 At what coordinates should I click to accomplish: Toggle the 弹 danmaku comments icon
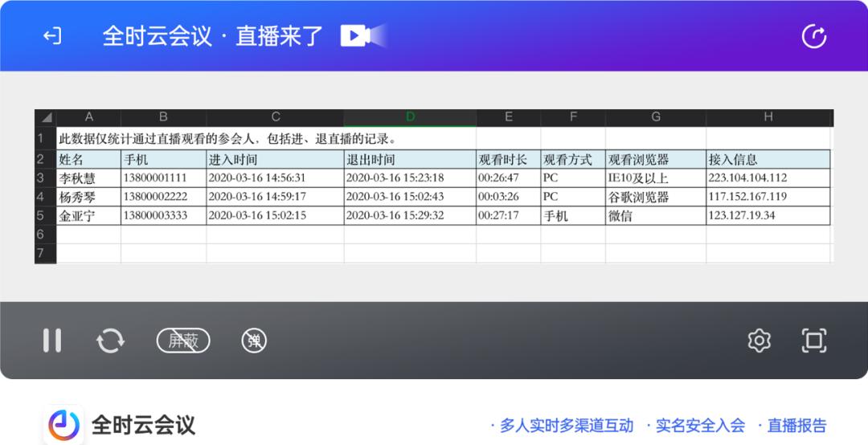(254, 341)
